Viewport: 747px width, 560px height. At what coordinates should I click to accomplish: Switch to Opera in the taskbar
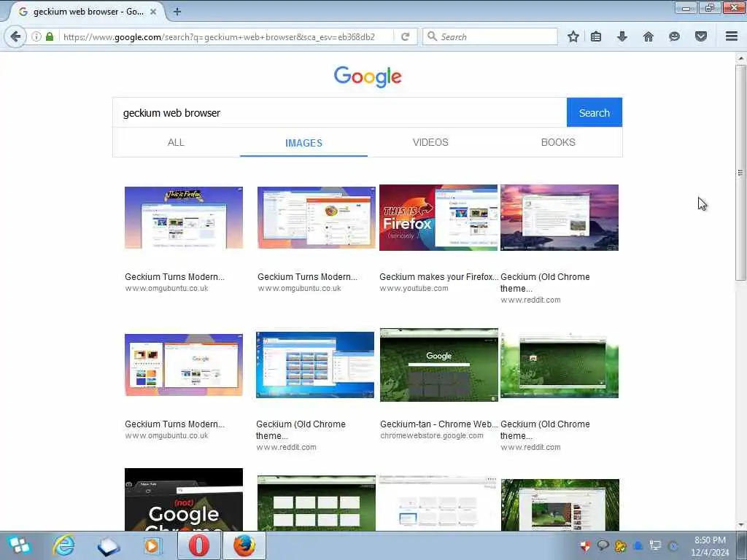(199, 545)
